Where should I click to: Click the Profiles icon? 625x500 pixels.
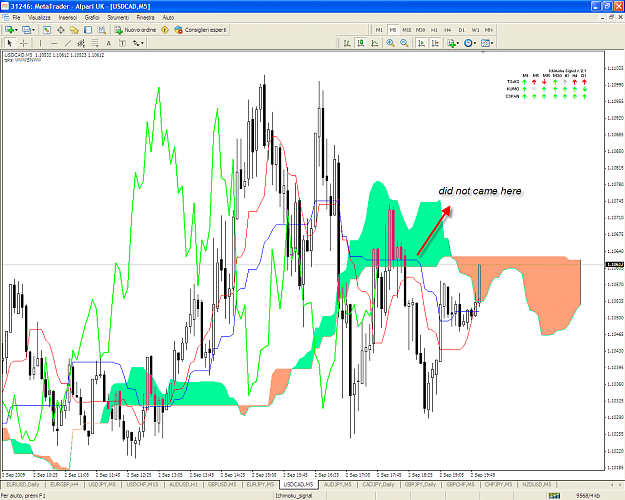tap(26, 30)
